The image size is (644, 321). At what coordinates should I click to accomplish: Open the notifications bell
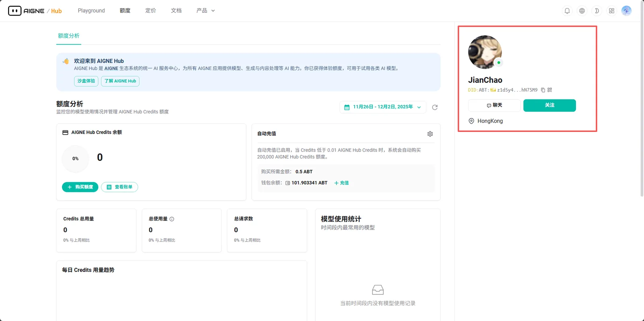tap(567, 11)
